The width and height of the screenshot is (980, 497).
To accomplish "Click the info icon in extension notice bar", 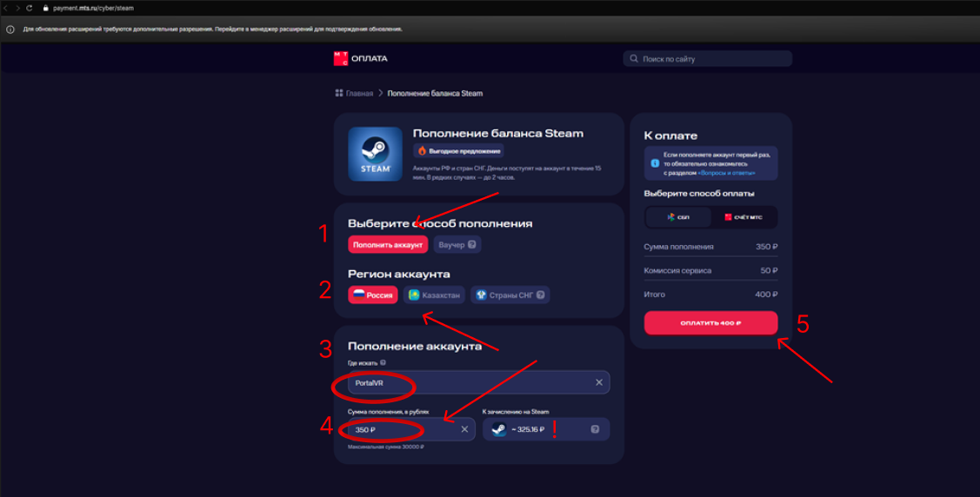I will (x=10, y=29).
